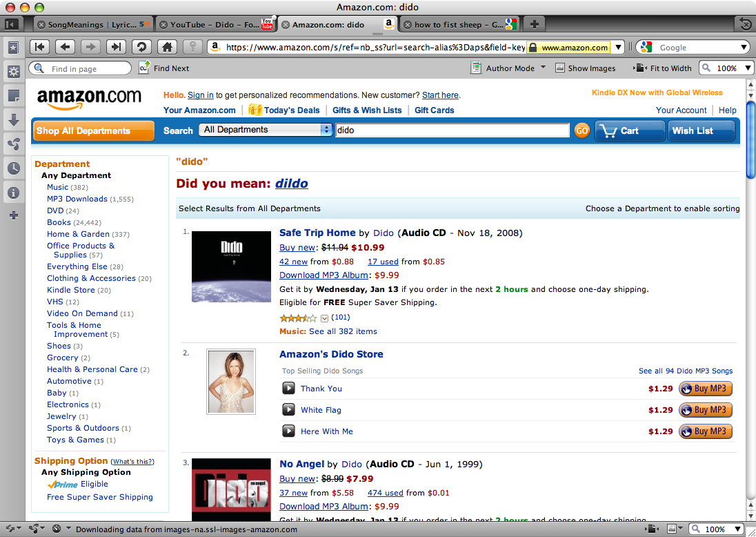The image size is (756, 537).
Task: Toggle the Opera panels sidebar button
Action: pyautogui.click(x=12, y=23)
